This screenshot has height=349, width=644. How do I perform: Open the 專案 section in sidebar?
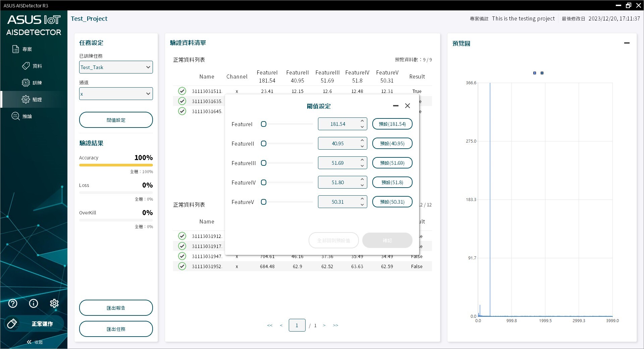coord(26,49)
